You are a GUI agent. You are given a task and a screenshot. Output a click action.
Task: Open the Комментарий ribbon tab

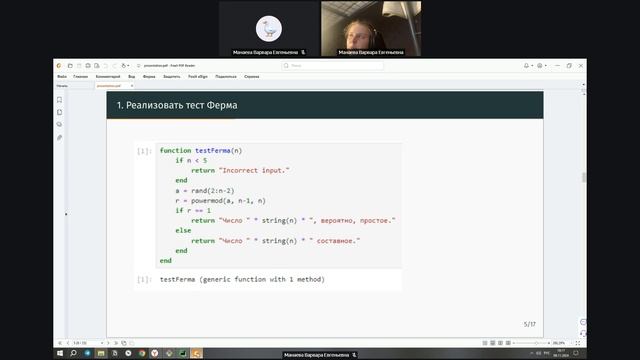point(108,77)
